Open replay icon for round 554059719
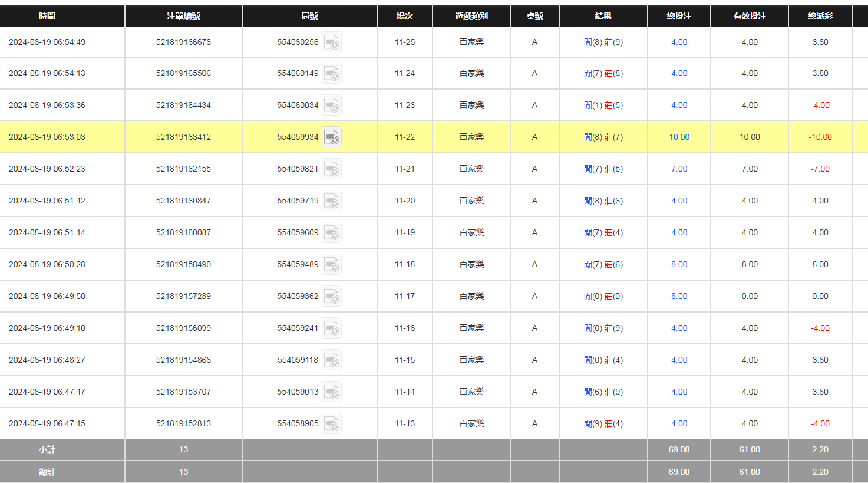This screenshot has width=868, height=483. click(331, 201)
